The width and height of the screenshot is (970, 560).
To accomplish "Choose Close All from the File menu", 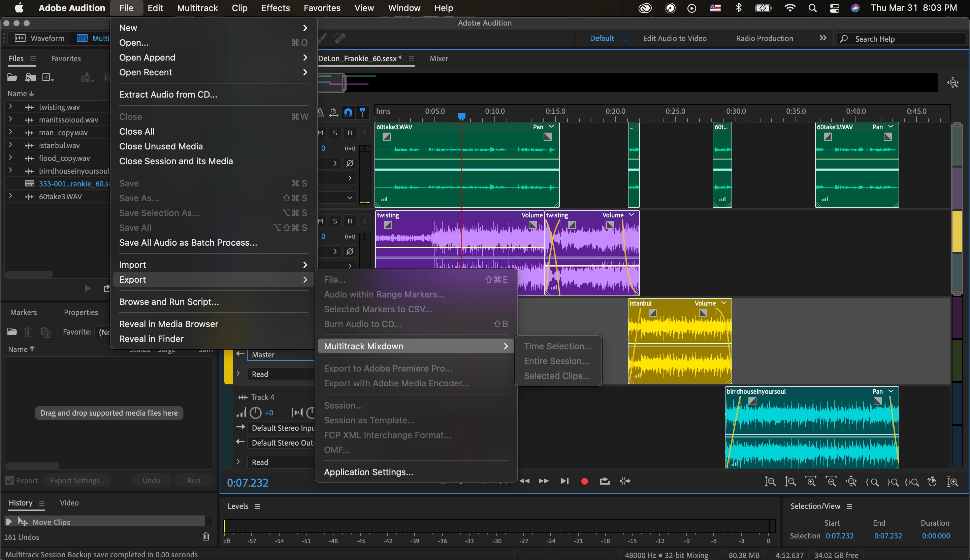I will pos(137,132).
